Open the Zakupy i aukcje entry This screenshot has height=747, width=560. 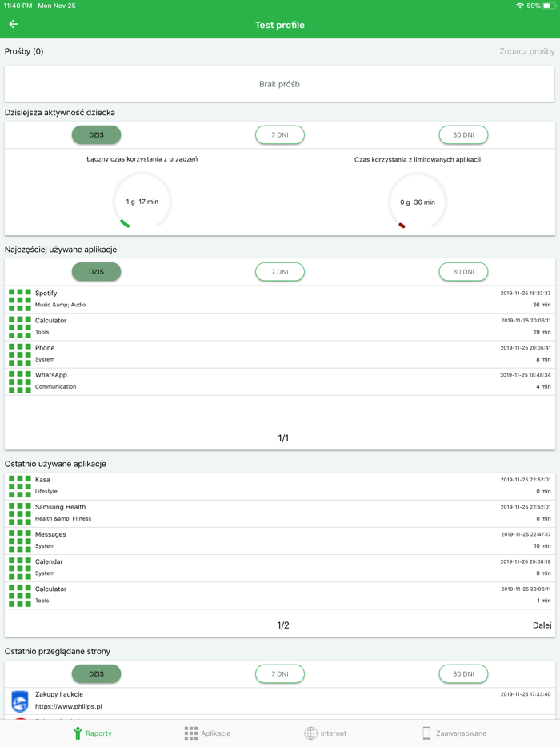[x=280, y=701]
